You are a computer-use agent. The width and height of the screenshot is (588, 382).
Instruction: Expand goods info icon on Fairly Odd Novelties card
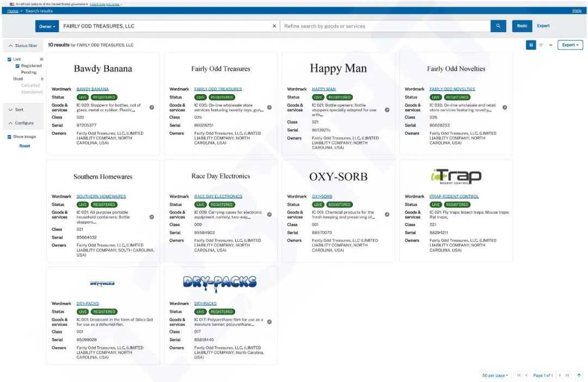tap(505, 107)
